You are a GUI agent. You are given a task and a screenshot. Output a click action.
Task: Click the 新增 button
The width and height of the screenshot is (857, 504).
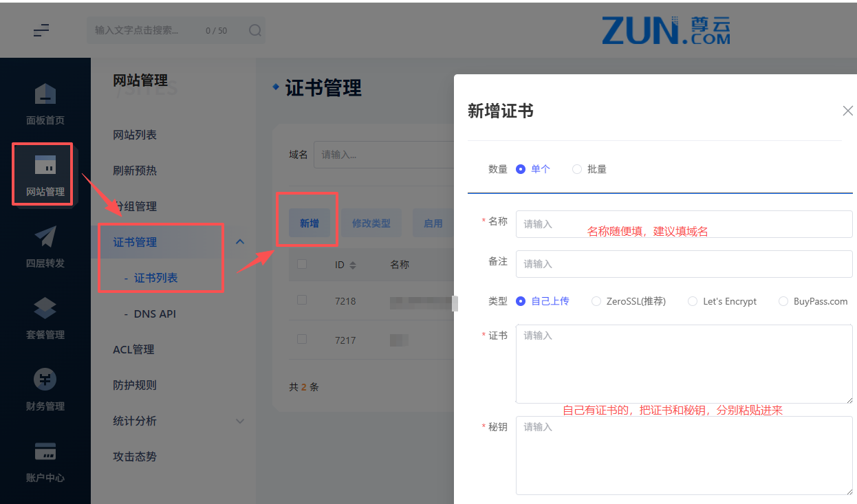pos(310,223)
